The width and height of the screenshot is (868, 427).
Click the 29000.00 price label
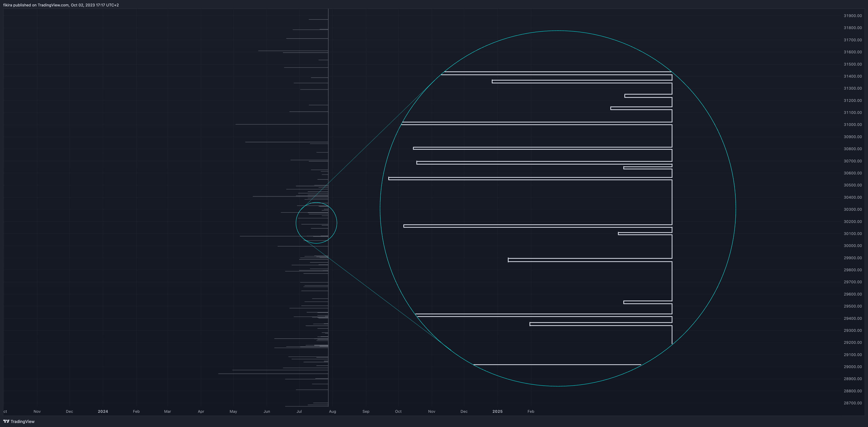coord(853,367)
